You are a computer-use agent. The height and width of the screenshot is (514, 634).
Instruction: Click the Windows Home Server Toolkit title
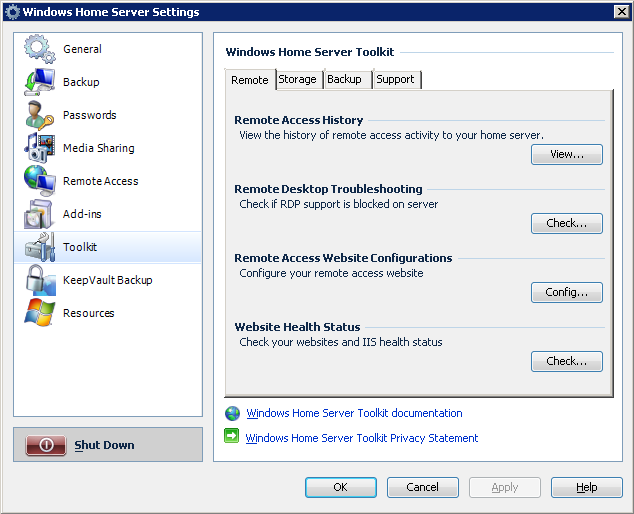pyautogui.click(x=310, y=52)
